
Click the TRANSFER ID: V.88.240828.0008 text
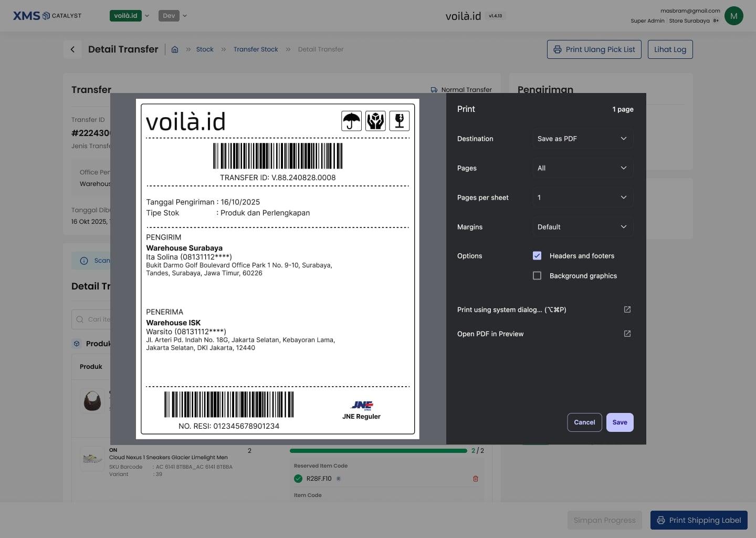point(278,178)
